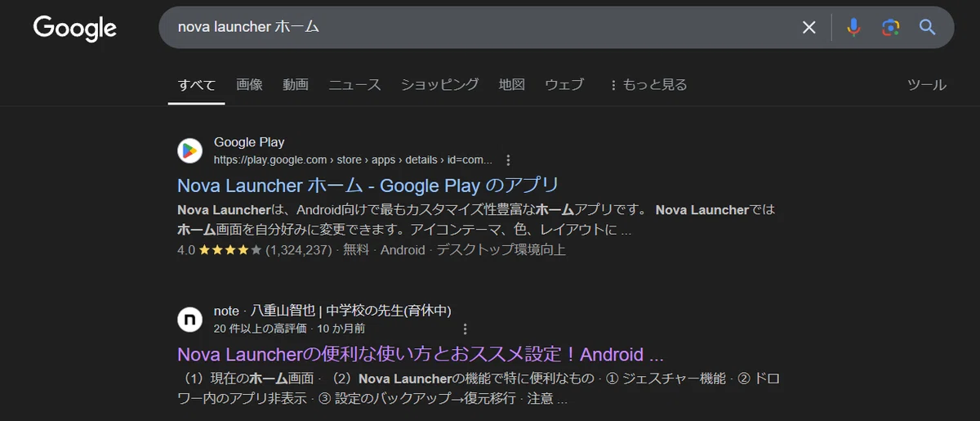Open the ショッピング tab
Viewport: 980px width, 421px height.
(439, 84)
